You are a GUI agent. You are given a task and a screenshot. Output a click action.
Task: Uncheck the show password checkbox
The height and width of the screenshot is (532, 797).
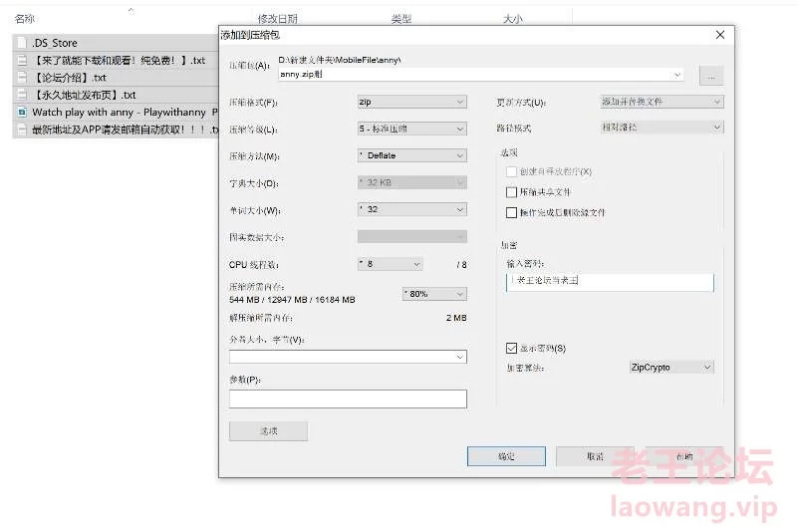tap(511, 348)
